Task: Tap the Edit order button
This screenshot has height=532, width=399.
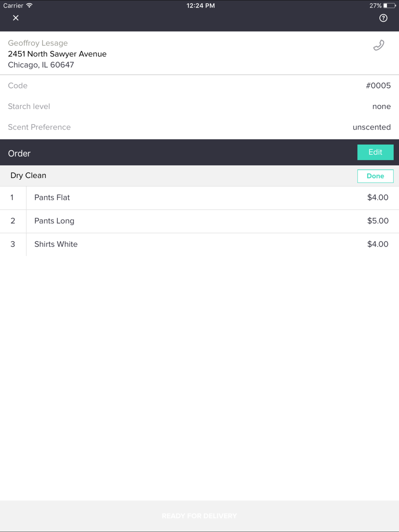Action: [375, 152]
